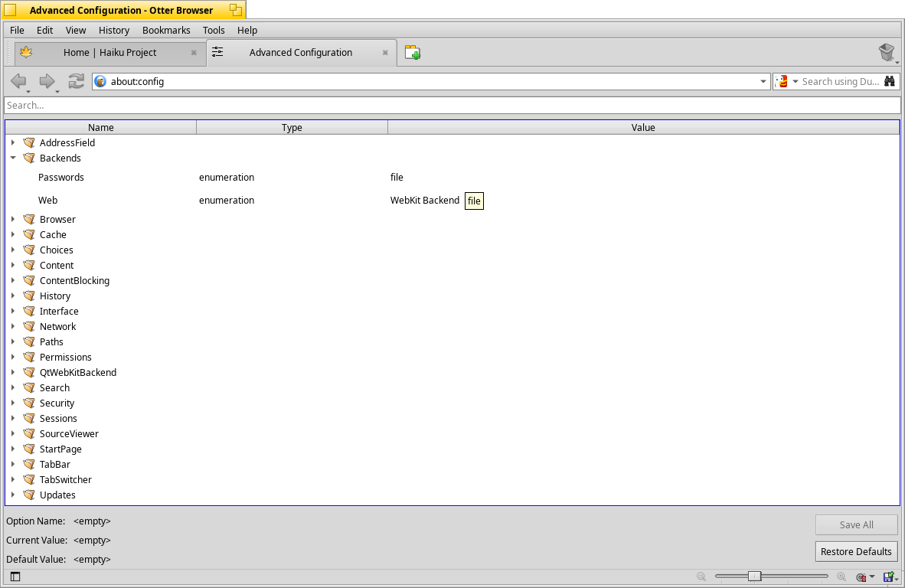
Task: Select the Updates tree item
Action: [57, 495]
